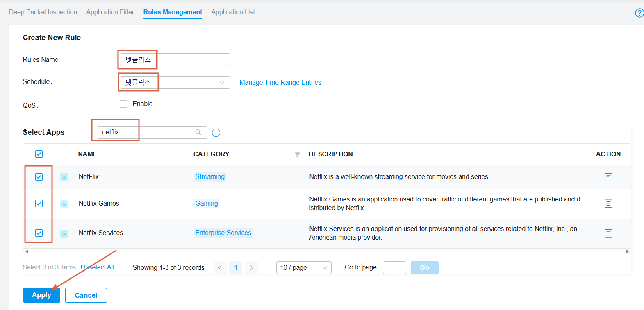Click the Netflix Services description text

pyautogui.click(x=443, y=233)
